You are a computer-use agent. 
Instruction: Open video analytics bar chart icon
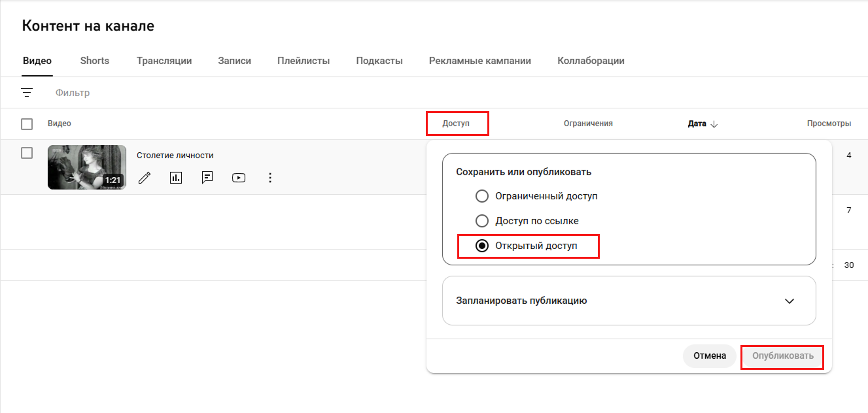(176, 178)
